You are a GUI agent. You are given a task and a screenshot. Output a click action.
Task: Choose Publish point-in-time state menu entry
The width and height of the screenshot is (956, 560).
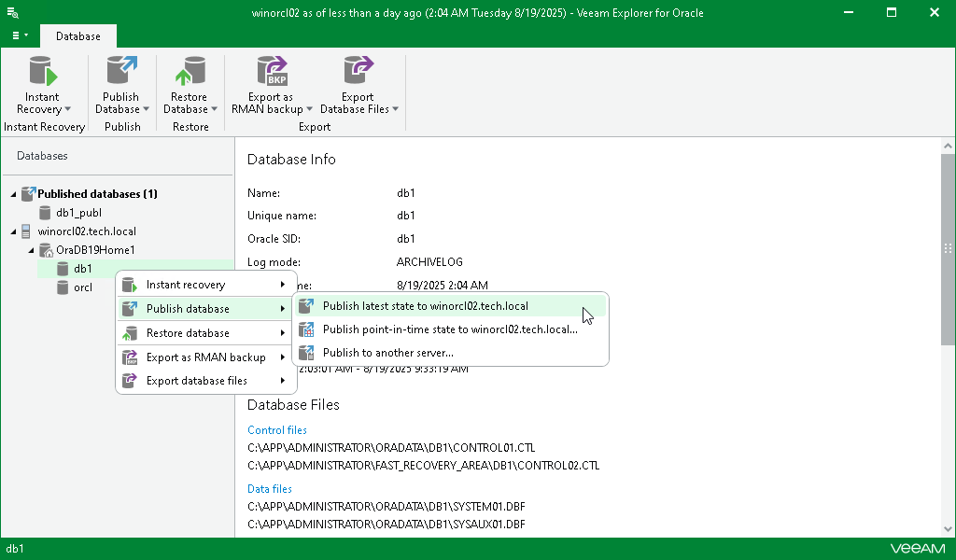(451, 329)
